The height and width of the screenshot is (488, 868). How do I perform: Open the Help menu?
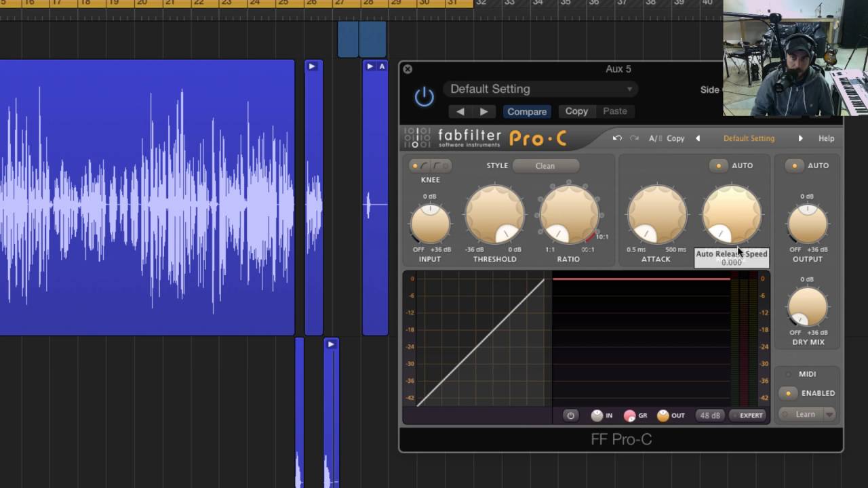826,138
